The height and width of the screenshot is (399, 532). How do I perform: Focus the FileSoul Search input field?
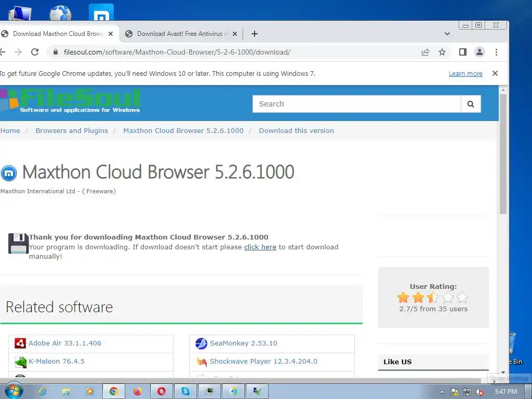[x=356, y=104]
